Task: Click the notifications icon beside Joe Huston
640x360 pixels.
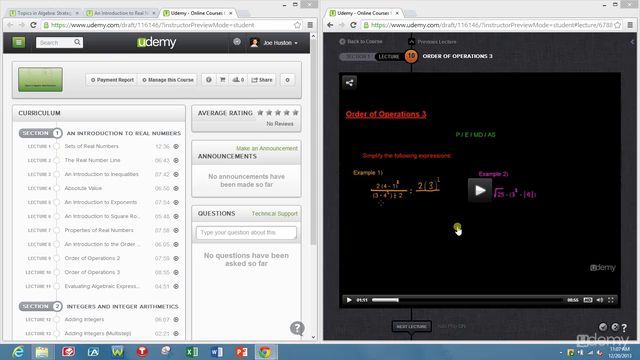Action: pyautogui.click(x=237, y=42)
